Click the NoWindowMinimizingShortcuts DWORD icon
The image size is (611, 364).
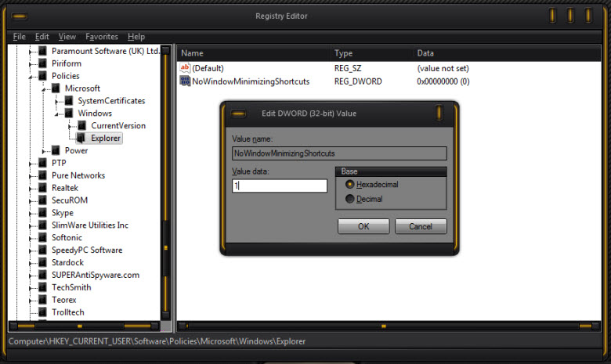(x=185, y=81)
